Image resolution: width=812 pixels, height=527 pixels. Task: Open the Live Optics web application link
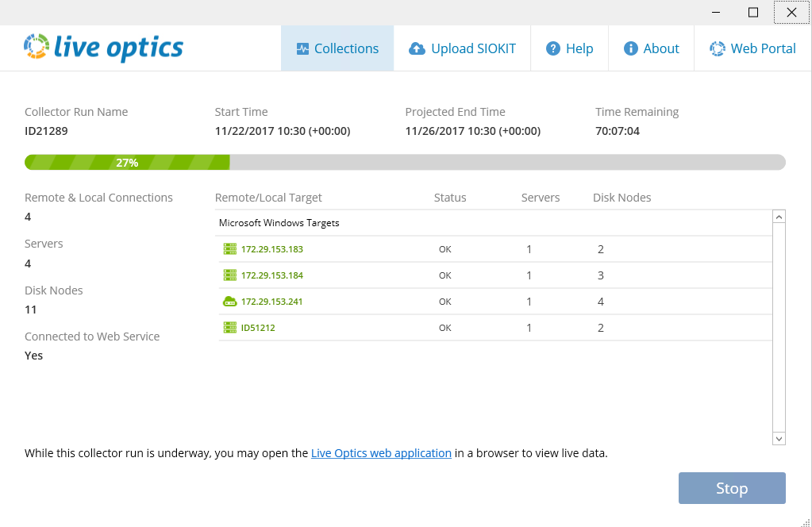381,453
